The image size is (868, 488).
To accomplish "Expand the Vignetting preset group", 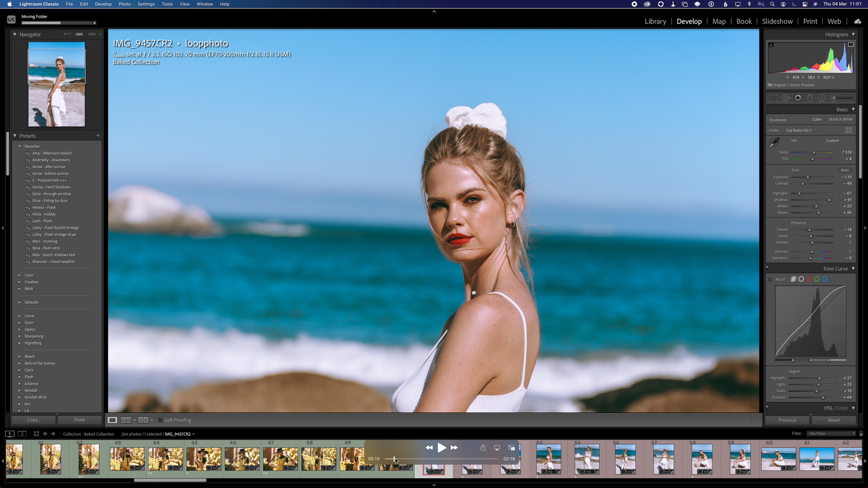I will tap(19, 343).
